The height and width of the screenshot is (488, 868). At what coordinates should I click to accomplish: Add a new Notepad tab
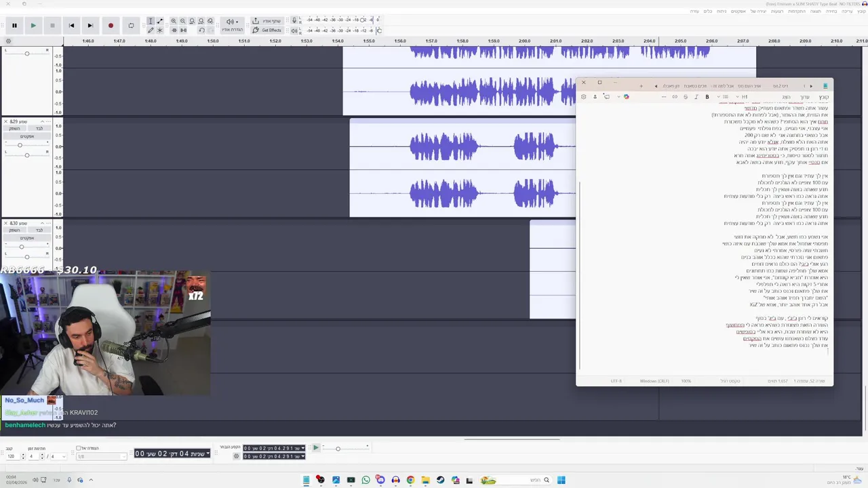pos(642,86)
